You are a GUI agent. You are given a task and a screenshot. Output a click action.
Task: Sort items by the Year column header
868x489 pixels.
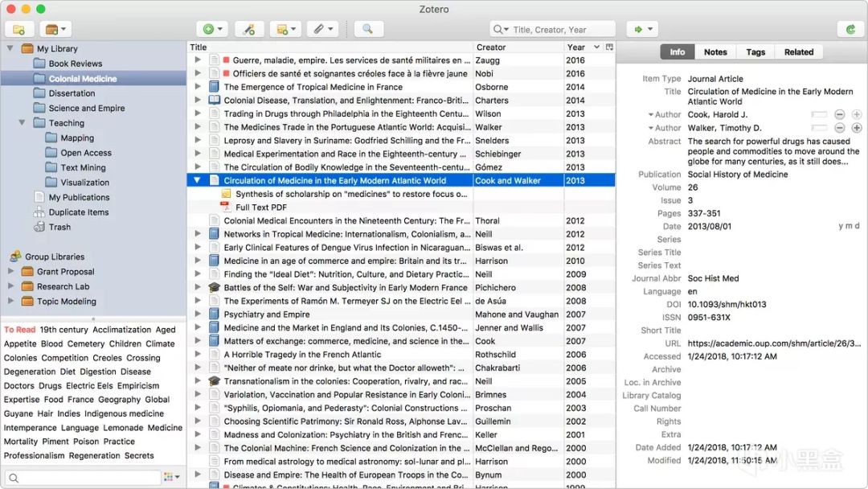point(583,47)
